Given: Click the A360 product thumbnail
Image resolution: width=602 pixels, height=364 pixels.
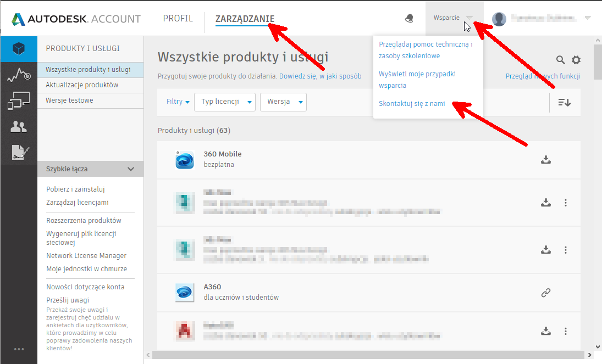Looking at the screenshot, I should (185, 293).
